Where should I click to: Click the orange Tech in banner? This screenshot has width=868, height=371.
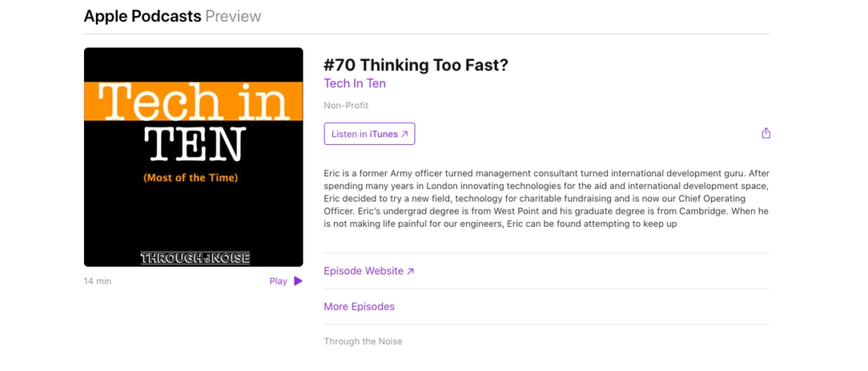[x=193, y=101]
